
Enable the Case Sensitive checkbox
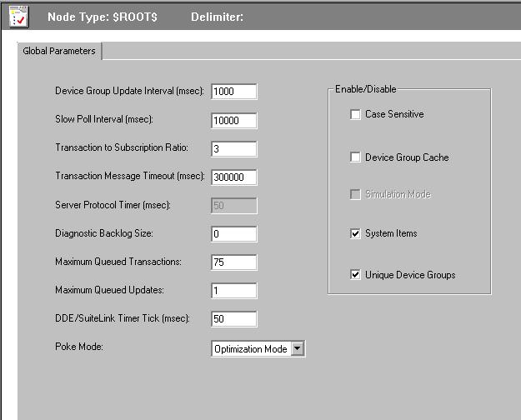click(x=356, y=115)
